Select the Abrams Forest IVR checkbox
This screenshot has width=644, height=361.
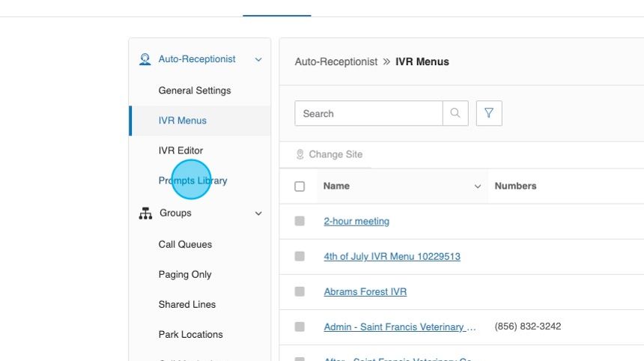click(x=300, y=292)
